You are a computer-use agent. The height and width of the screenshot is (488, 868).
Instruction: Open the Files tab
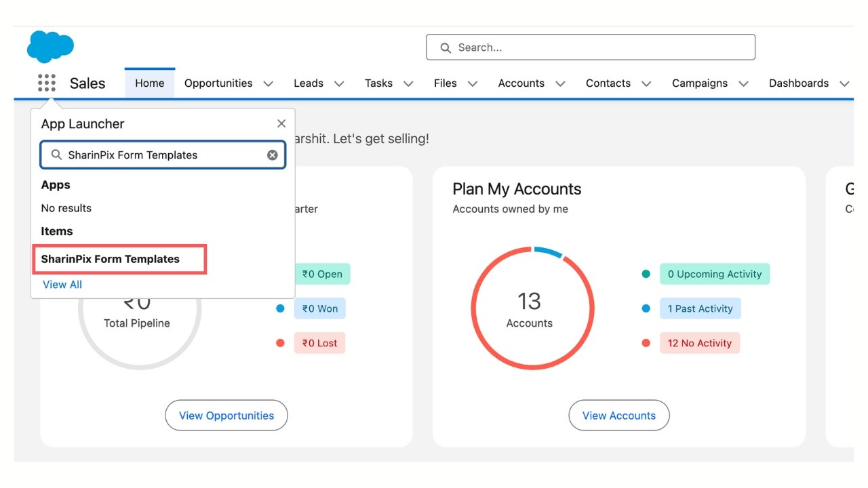tap(446, 83)
